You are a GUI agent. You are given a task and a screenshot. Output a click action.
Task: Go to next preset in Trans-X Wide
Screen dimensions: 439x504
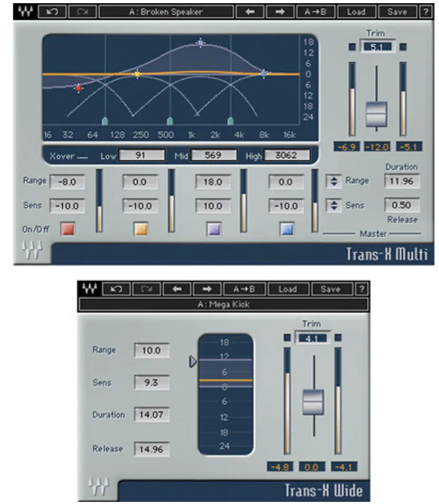pos(207,289)
